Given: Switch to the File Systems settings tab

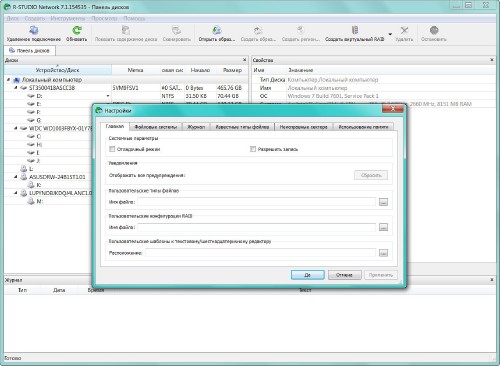Looking at the screenshot, I should pyautogui.click(x=155, y=127).
